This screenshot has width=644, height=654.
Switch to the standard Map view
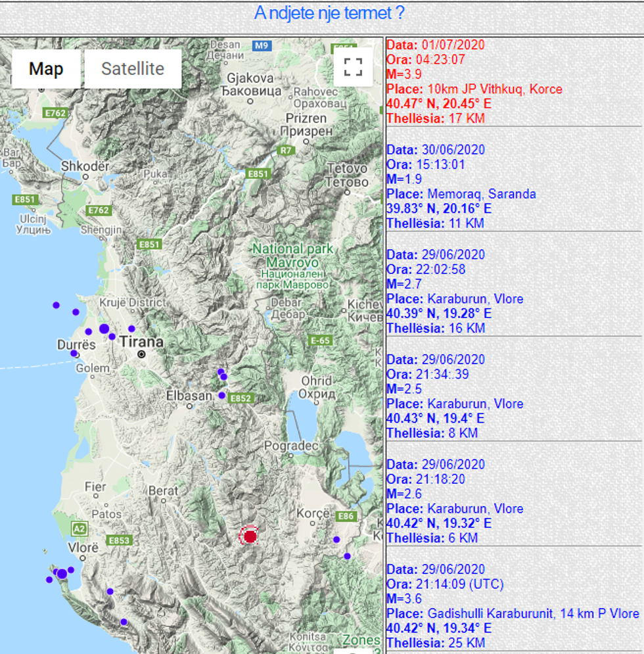46,69
